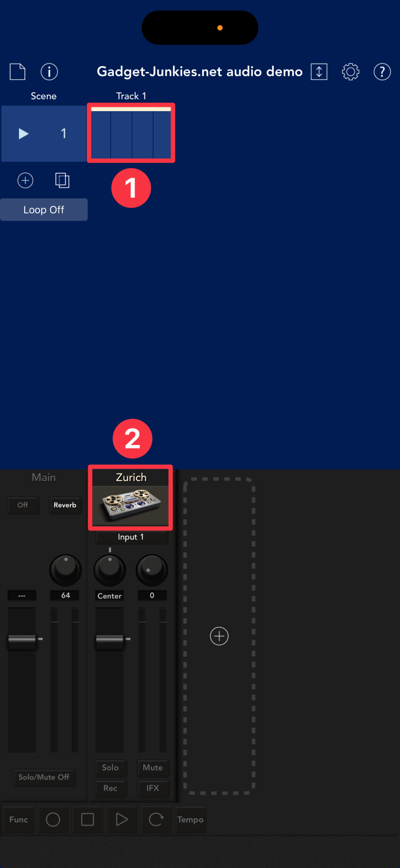Open the Tempo menu

pos(190,820)
